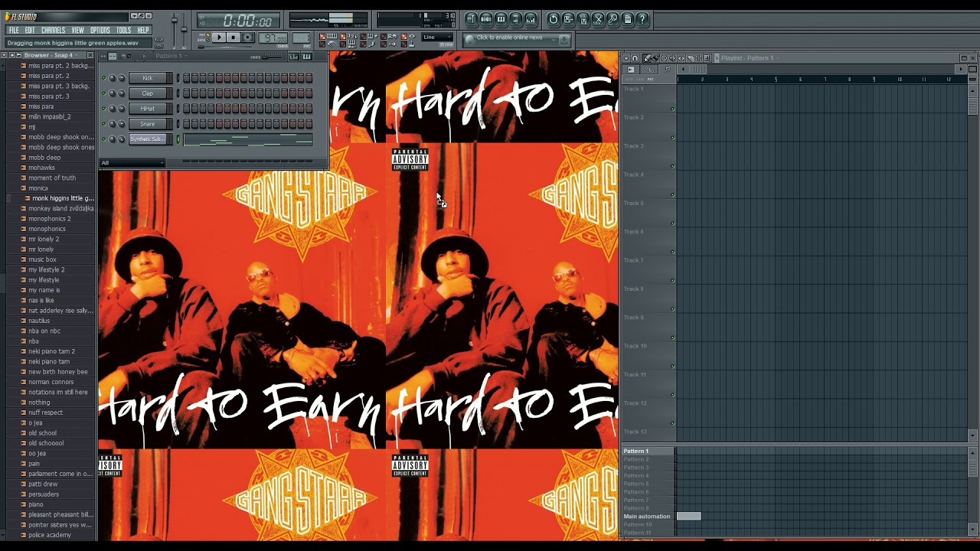Open the EDIT menu
The width and height of the screenshot is (980, 551).
30,31
